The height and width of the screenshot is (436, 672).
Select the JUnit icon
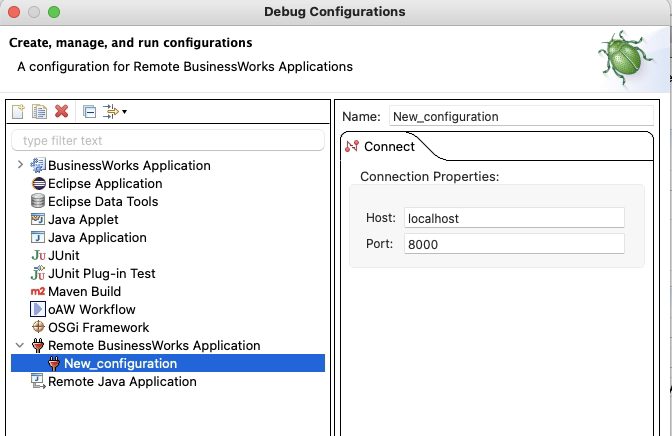tap(38, 255)
